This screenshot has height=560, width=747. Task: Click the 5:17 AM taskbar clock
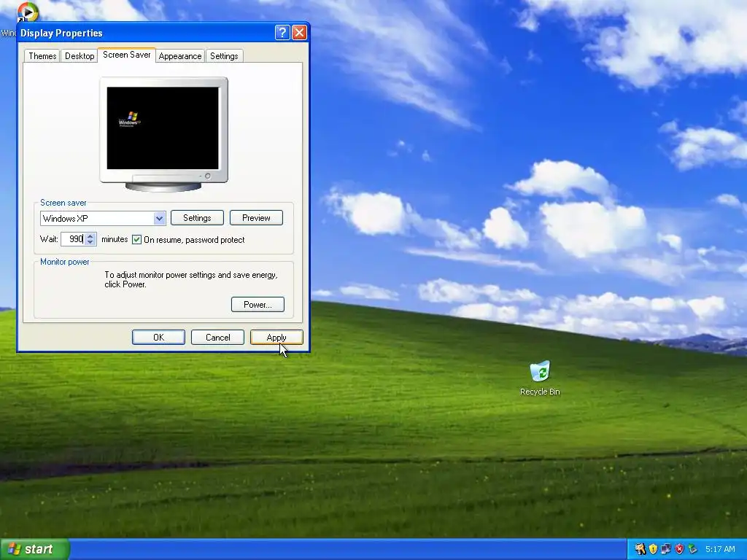click(x=720, y=549)
